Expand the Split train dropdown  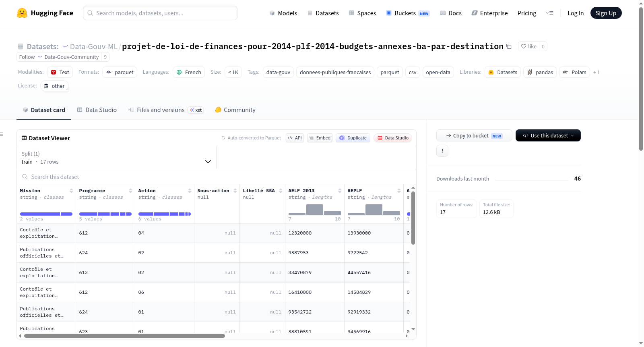coord(117,158)
